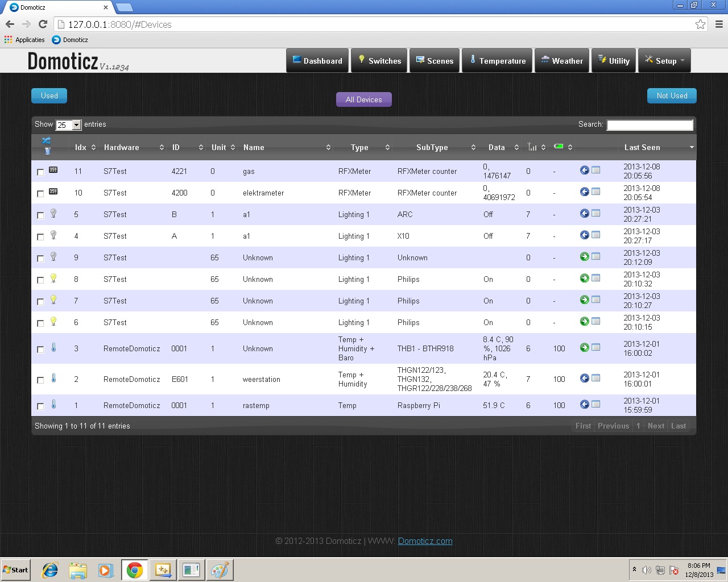Click thermometer icon in rastemp row
The image size is (728, 582).
(x=53, y=404)
